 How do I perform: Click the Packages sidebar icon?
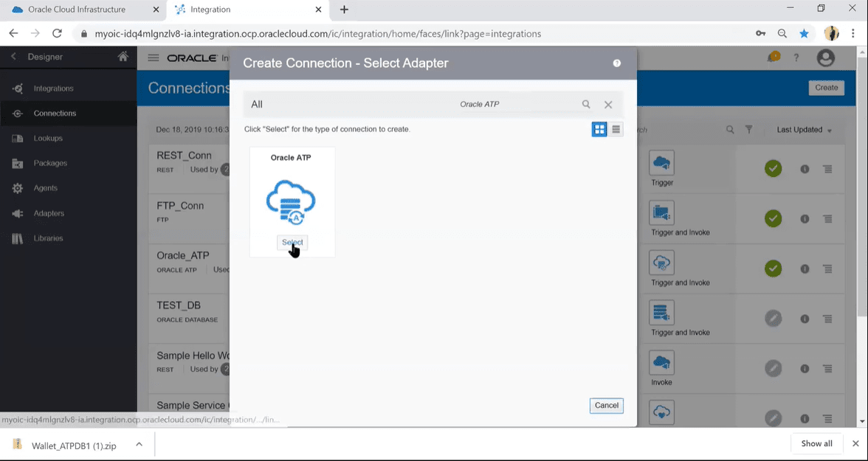(x=18, y=163)
